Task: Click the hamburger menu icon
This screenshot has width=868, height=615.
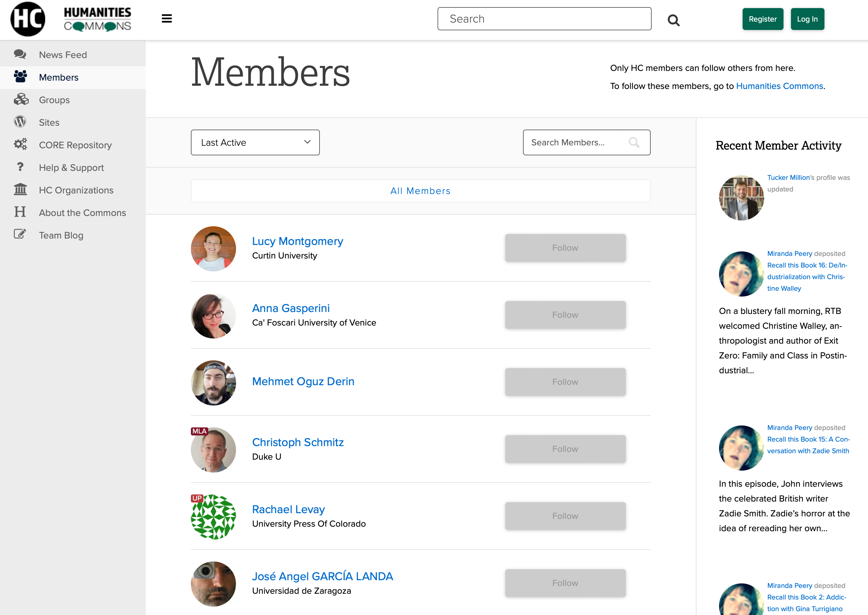Action: (x=167, y=19)
